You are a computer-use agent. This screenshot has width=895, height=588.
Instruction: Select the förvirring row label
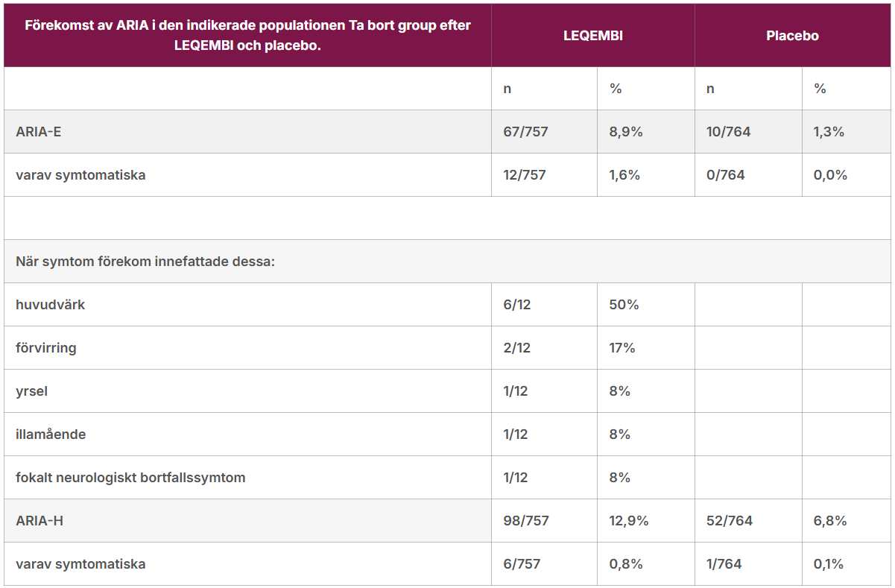[x=46, y=348]
